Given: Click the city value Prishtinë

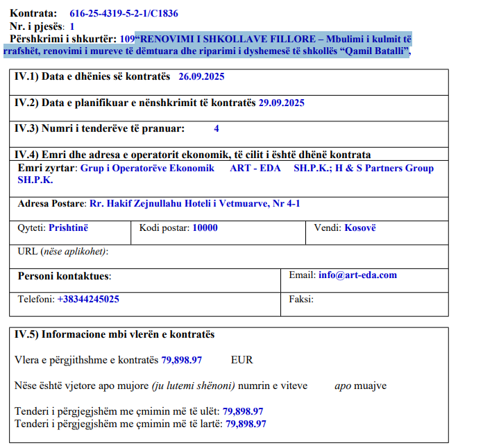Looking at the screenshot, I should pos(68,227).
